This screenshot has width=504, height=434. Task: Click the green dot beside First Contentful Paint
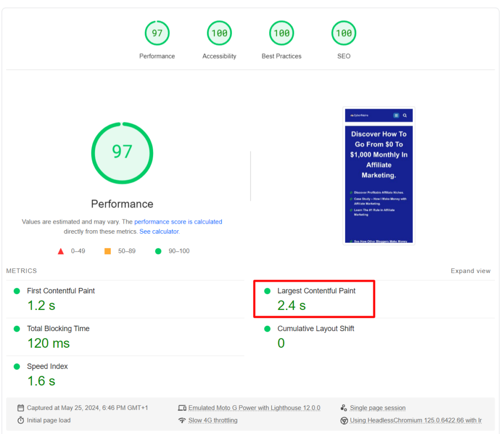point(17,291)
